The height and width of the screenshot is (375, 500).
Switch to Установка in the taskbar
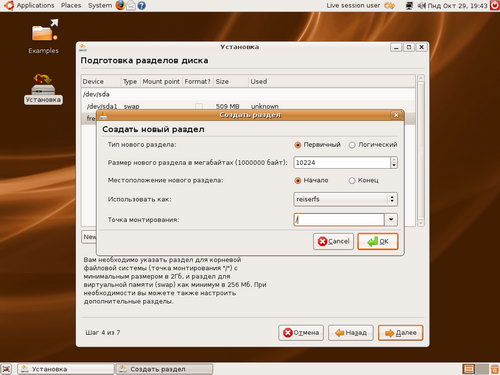(x=65, y=369)
